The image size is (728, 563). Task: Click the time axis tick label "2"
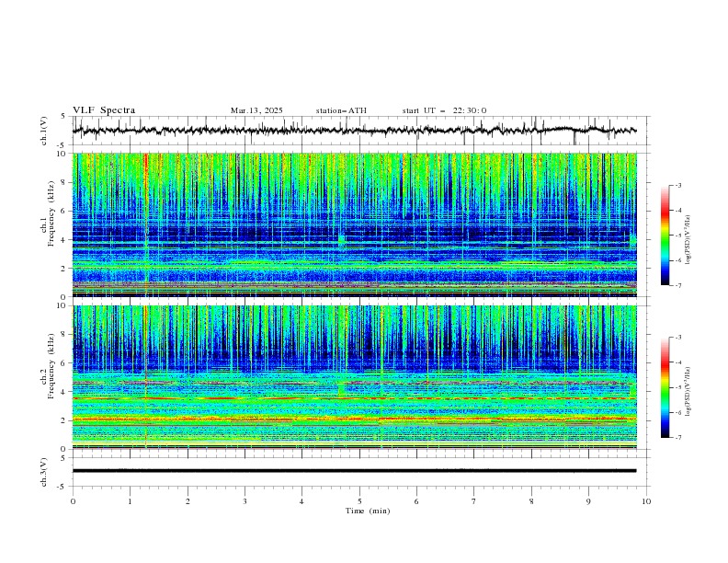click(188, 501)
